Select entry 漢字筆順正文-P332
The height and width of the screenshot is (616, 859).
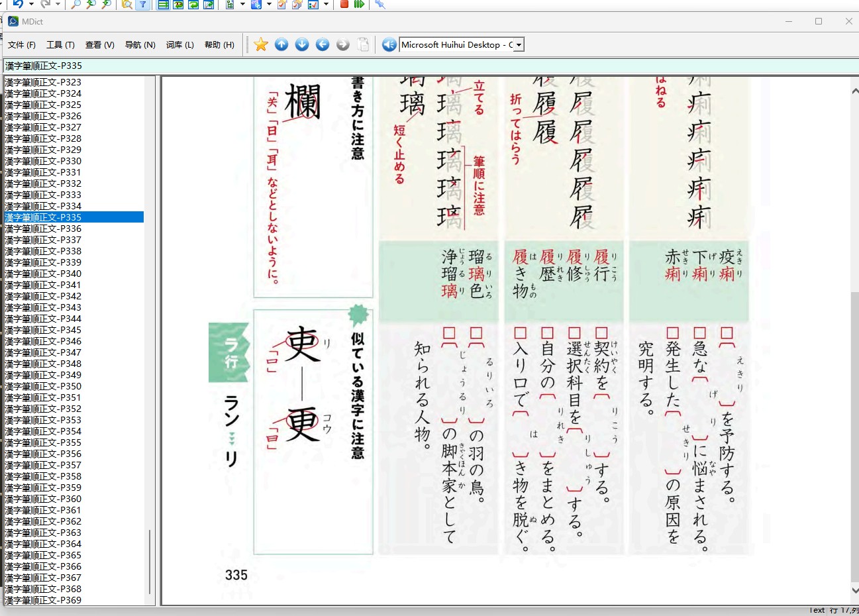74,183
